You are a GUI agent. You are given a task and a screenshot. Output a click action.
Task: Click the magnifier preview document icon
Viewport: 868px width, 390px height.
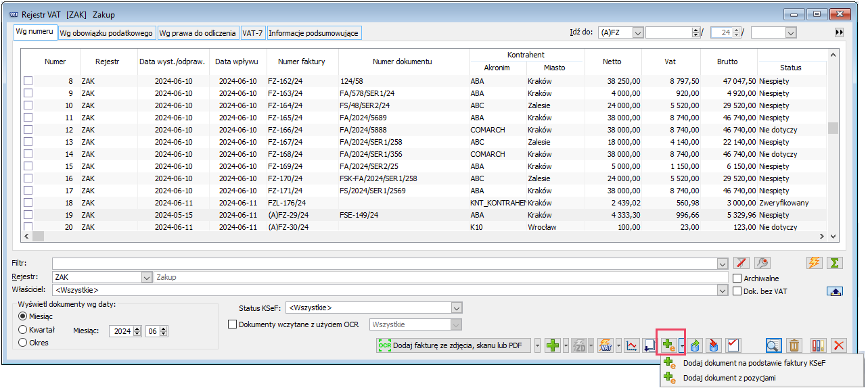(x=774, y=345)
